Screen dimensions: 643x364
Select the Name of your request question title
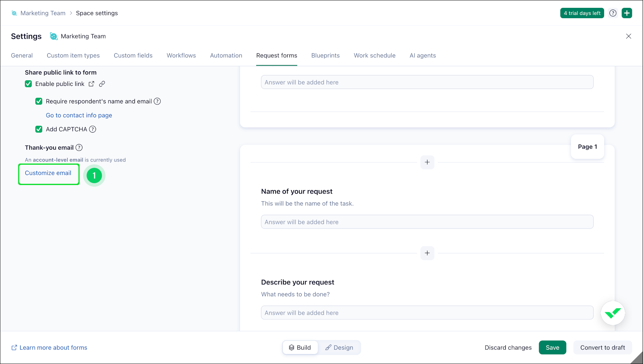click(297, 191)
